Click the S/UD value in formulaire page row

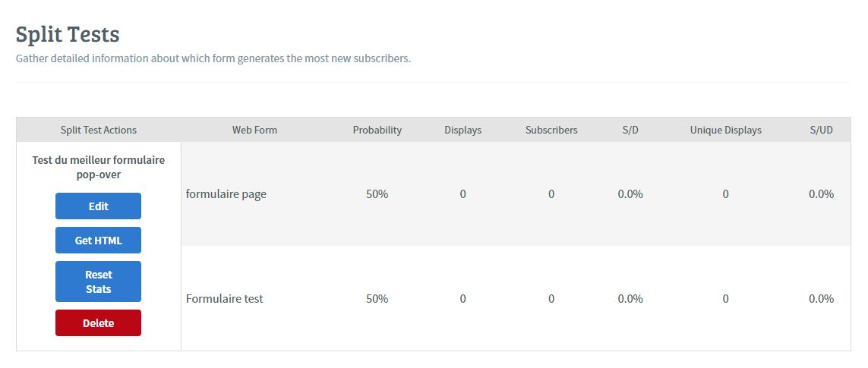(x=821, y=193)
